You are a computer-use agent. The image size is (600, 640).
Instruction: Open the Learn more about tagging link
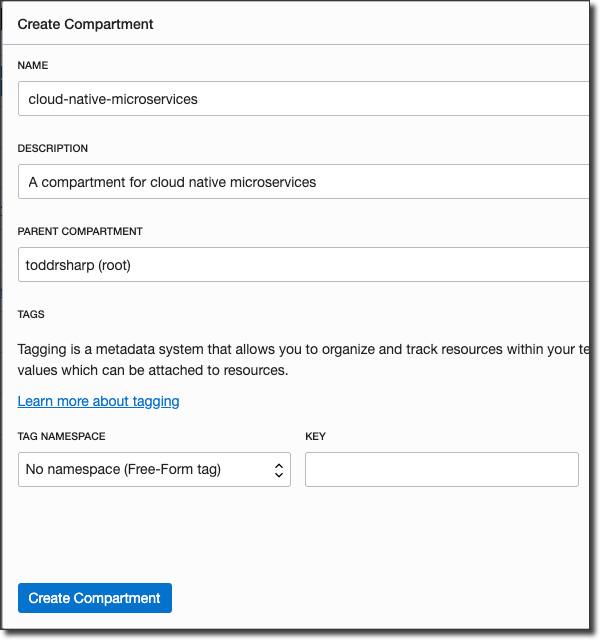(x=98, y=401)
